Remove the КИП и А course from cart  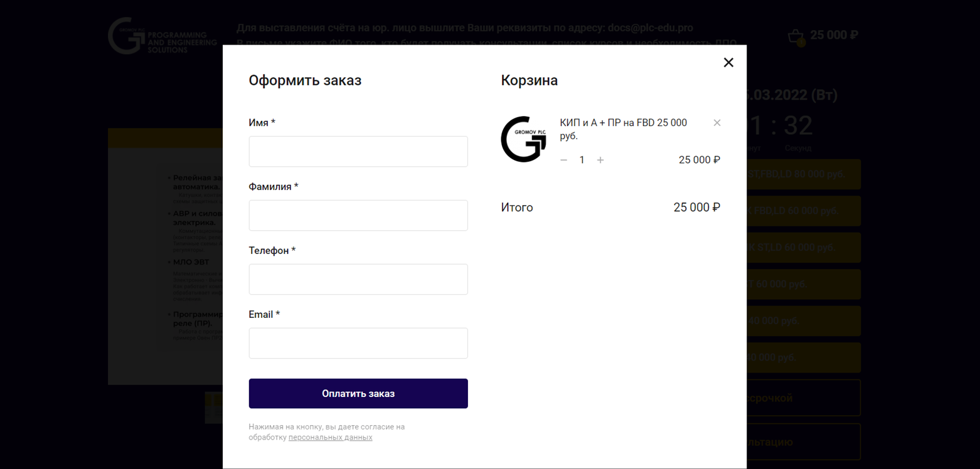click(717, 123)
